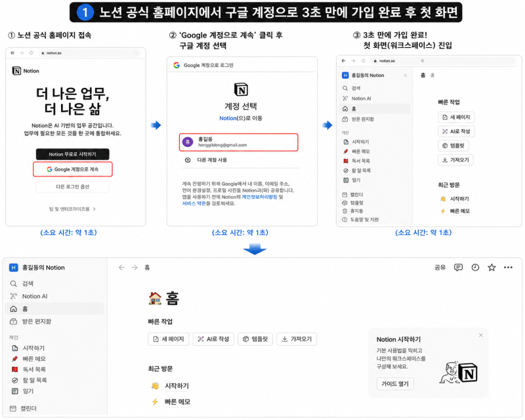Click 새 페이지 in large workspace quick actions

tap(169, 339)
